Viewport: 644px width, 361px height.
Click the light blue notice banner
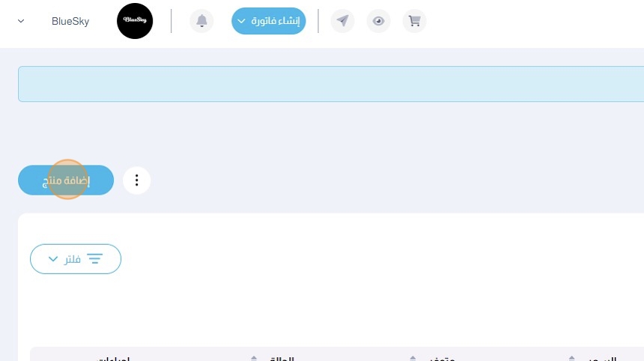click(331, 84)
